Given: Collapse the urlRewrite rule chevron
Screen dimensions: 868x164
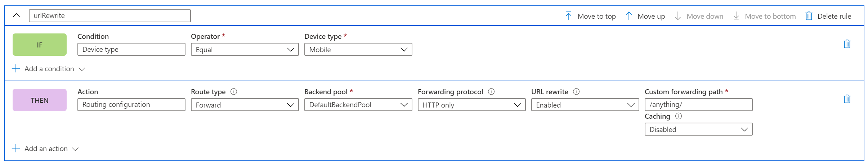Looking at the screenshot, I should (x=16, y=16).
